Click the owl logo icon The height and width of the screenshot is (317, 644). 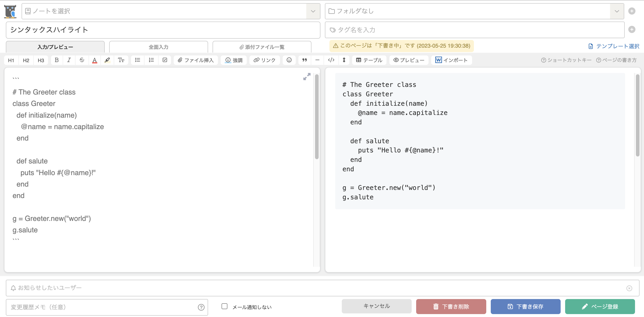(10, 11)
